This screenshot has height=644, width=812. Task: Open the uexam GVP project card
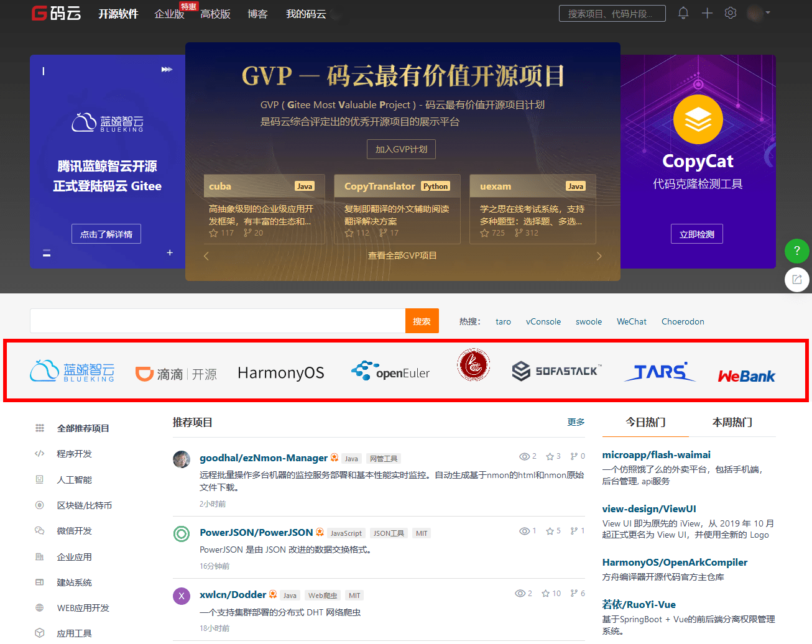point(533,209)
